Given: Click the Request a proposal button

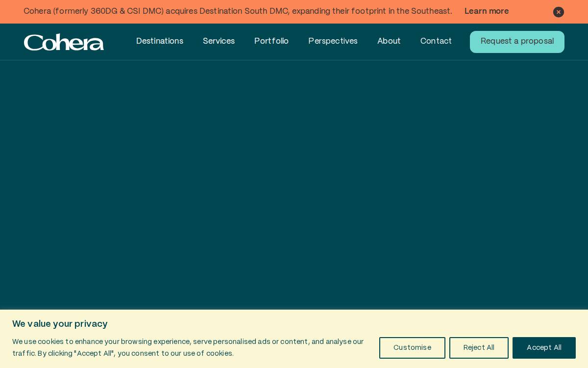Looking at the screenshot, I should pos(517,42).
